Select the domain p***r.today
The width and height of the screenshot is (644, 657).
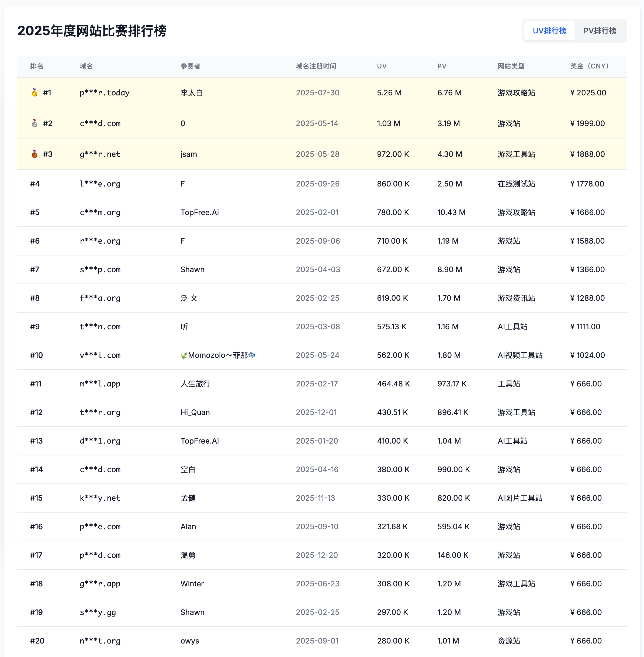point(105,93)
